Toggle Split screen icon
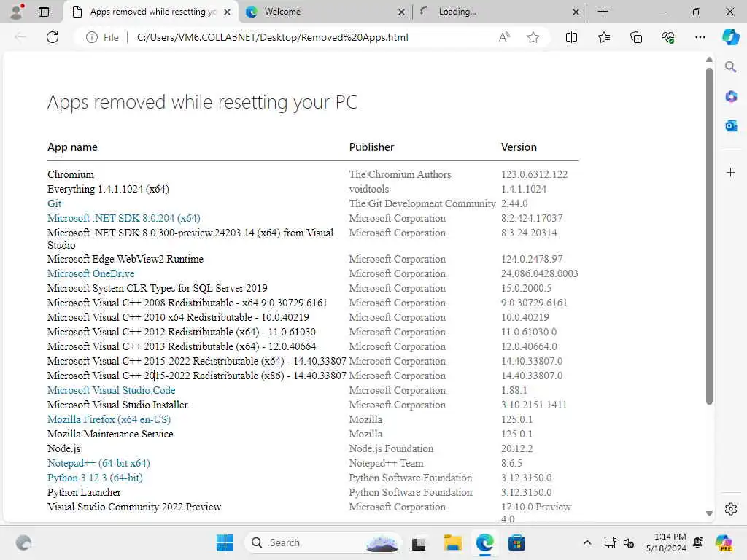Viewport: 747px width, 560px height. (571, 37)
